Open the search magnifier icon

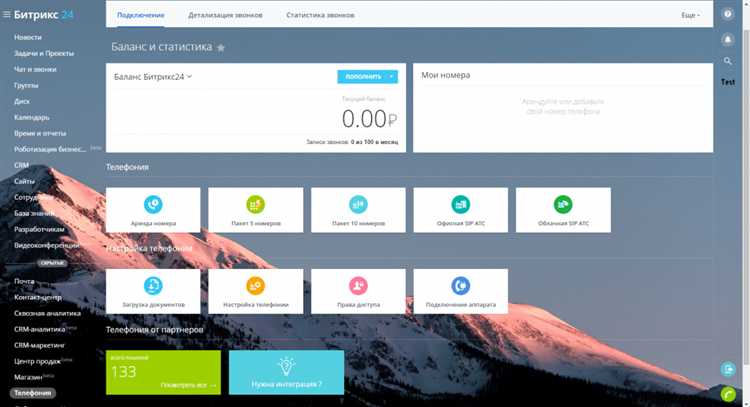pos(728,61)
